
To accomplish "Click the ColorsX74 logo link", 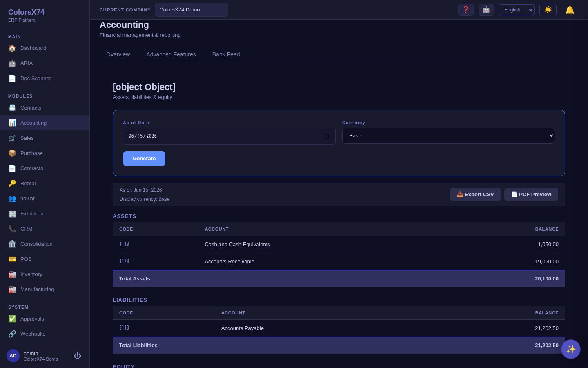I will [x=26, y=12].
